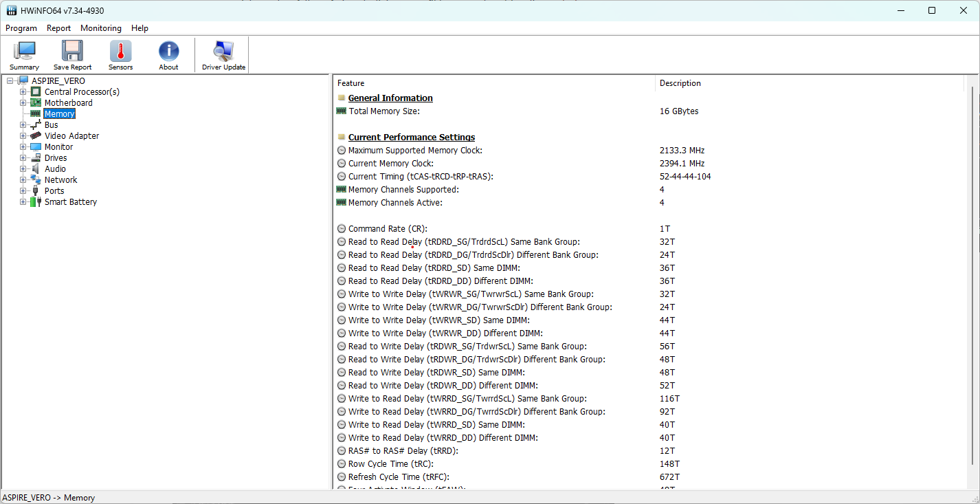Open the Program menu

(x=21, y=28)
